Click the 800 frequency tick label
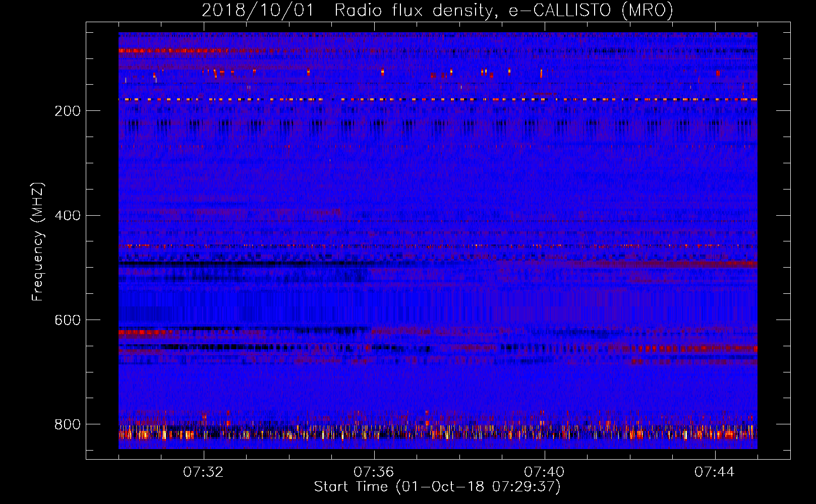The image size is (816, 504). pyautogui.click(x=68, y=424)
